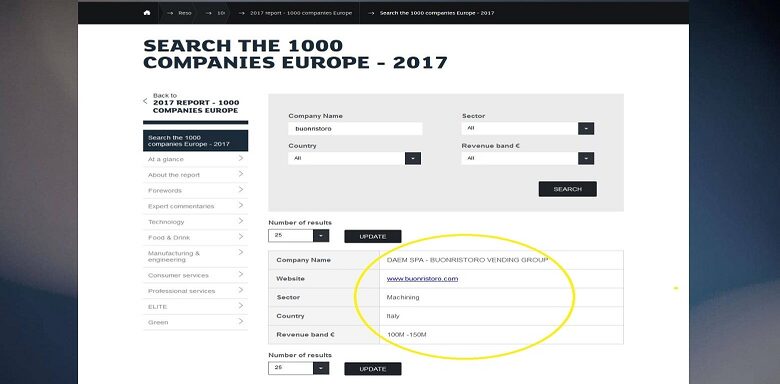The image size is (780, 384).
Task: Click the upper UPDATE button
Action: pyautogui.click(x=373, y=237)
